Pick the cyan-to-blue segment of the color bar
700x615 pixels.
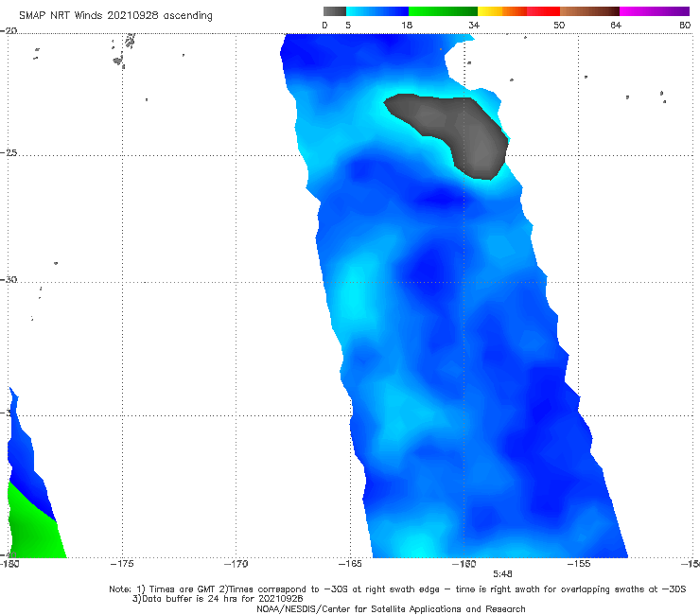click(377, 11)
